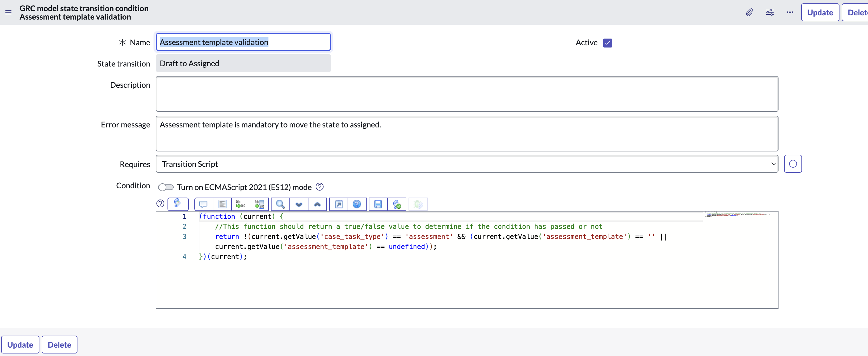Toggle full screen script editor

click(339, 204)
